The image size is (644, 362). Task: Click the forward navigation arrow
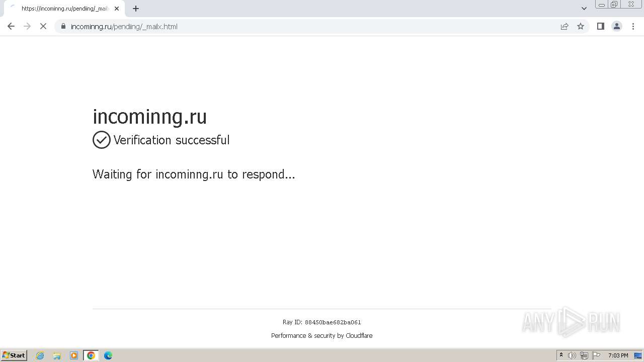coord(27,26)
